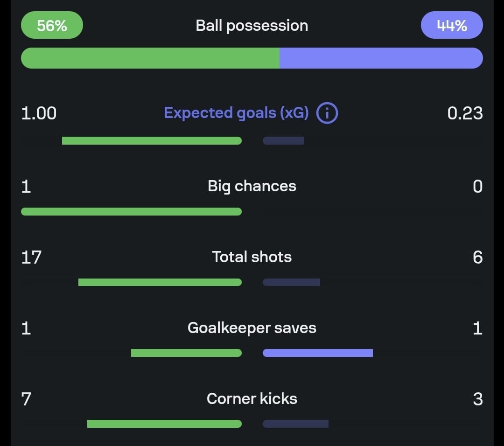The image size is (504, 446).
Task: Click the 17 total shots value
Action: [31, 257]
